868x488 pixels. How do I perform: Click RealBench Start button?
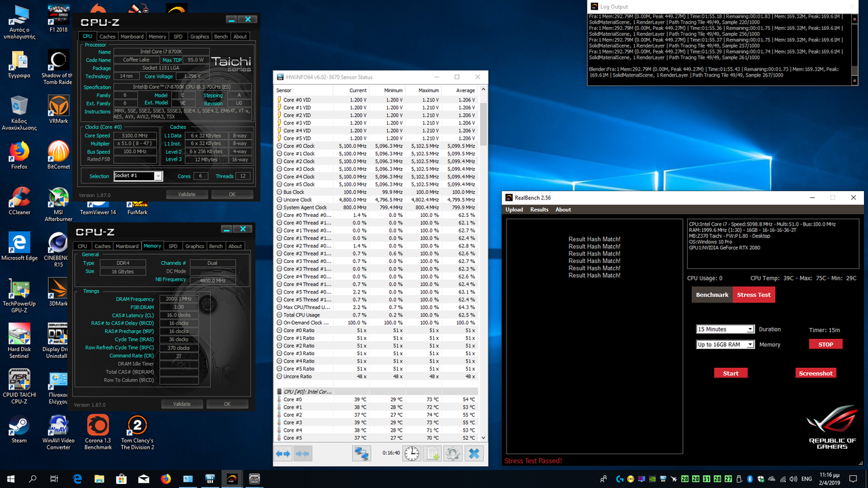click(x=731, y=373)
